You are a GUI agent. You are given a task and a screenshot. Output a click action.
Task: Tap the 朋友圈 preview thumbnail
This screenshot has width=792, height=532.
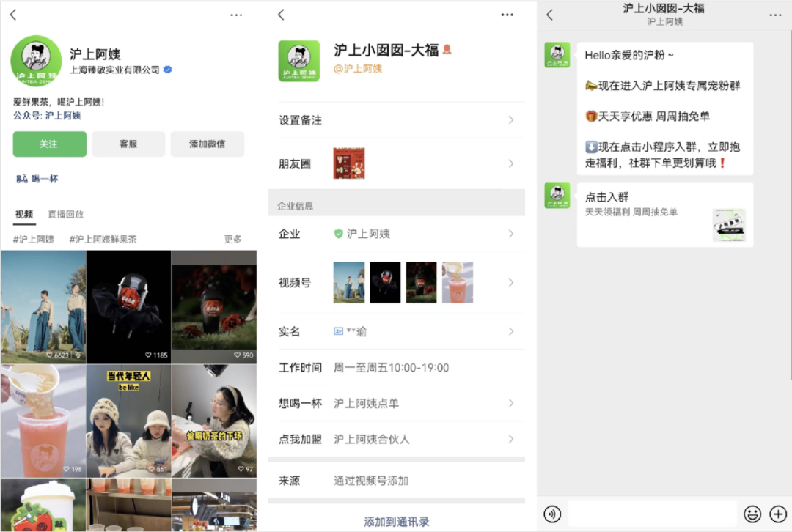[349, 163]
